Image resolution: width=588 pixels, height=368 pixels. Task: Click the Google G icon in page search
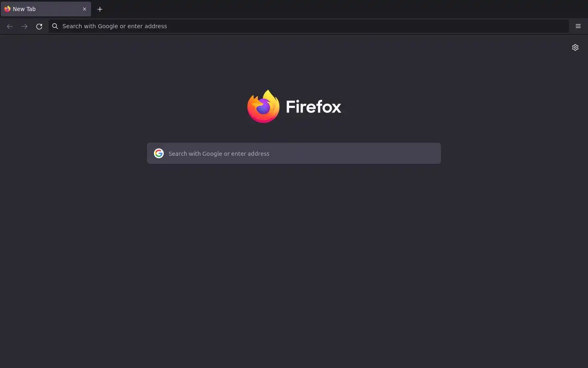pos(159,153)
